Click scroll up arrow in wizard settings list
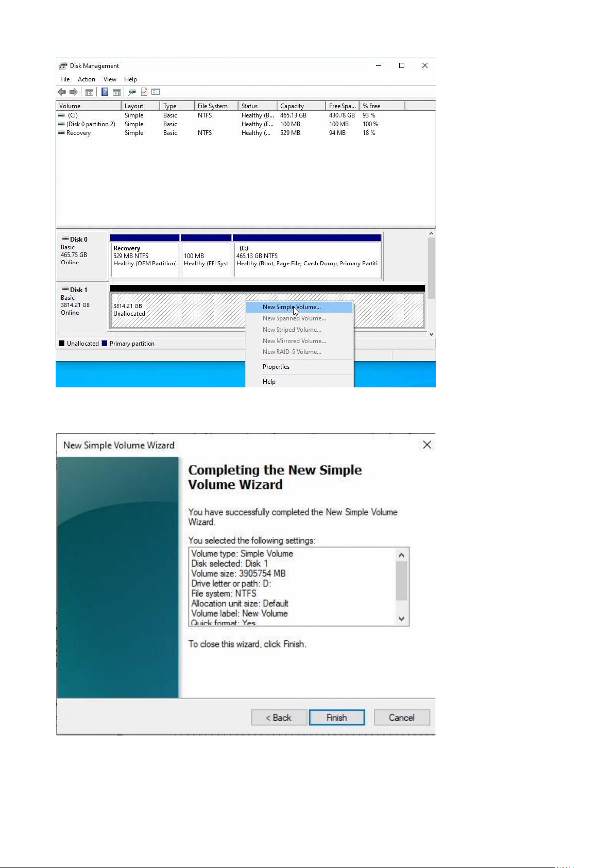 click(x=402, y=555)
